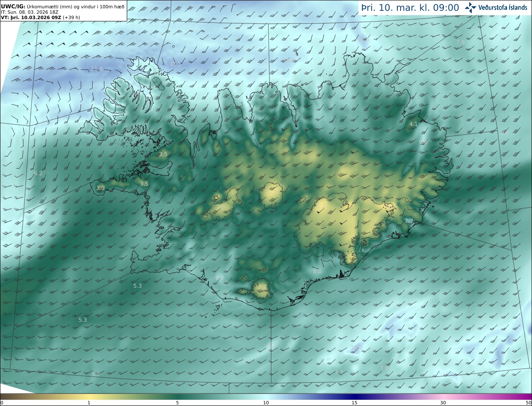This screenshot has width=532, height=406.
Task: Click the 30 tick label of the colour scale
Action: [443, 403]
